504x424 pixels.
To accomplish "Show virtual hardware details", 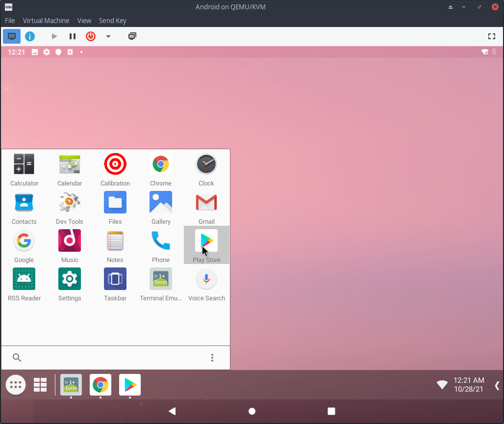I will (x=30, y=36).
